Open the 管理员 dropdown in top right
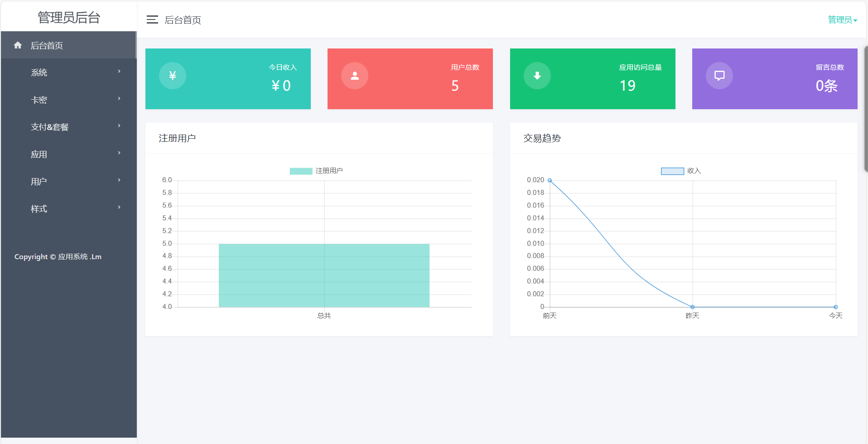This screenshot has height=444, width=868. click(842, 19)
